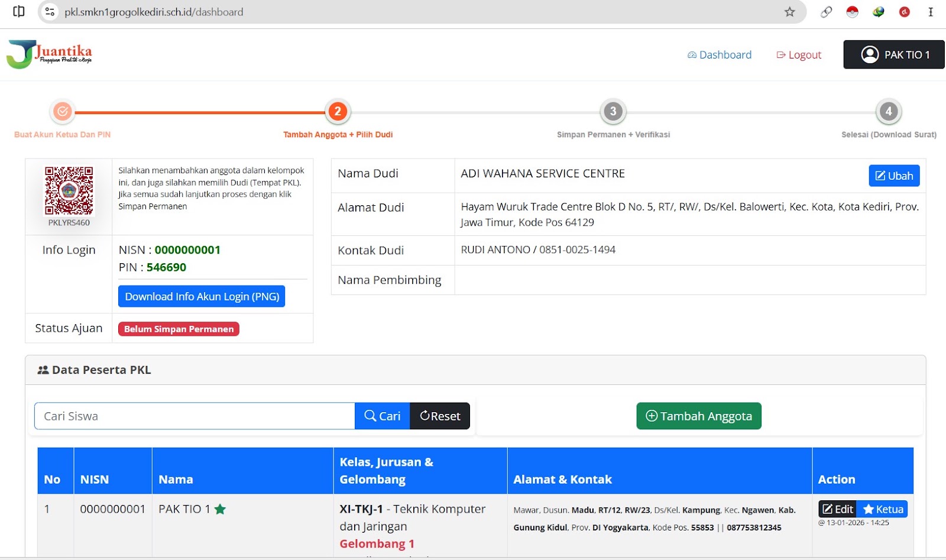Viewport: 946px width, 560px height.
Task: Open the browser menu icon at the far right
Action: tap(931, 12)
